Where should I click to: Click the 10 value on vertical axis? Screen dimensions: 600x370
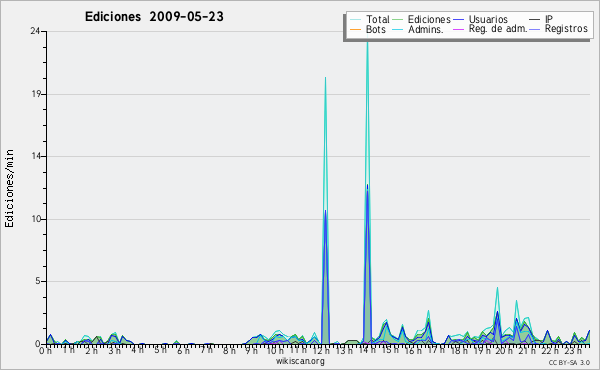tap(36, 219)
